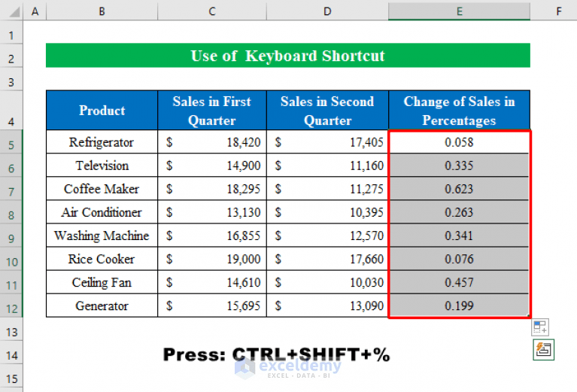
Task: Click first quarter value 16,855
Action: [212, 236]
